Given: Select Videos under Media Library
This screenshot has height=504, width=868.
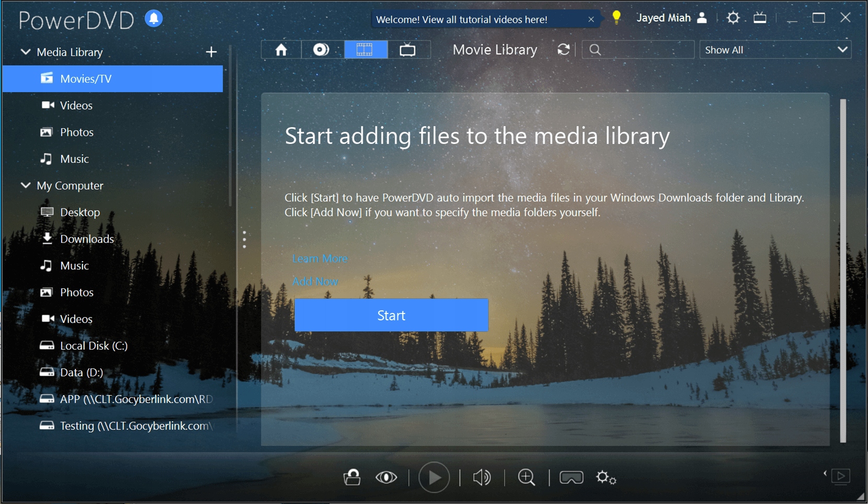Looking at the screenshot, I should pyautogui.click(x=76, y=105).
